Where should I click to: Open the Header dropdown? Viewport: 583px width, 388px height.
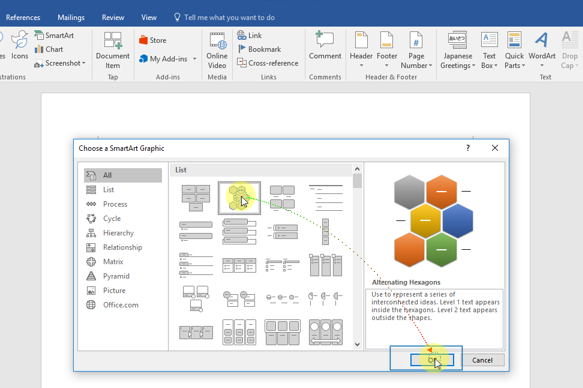pyautogui.click(x=361, y=50)
